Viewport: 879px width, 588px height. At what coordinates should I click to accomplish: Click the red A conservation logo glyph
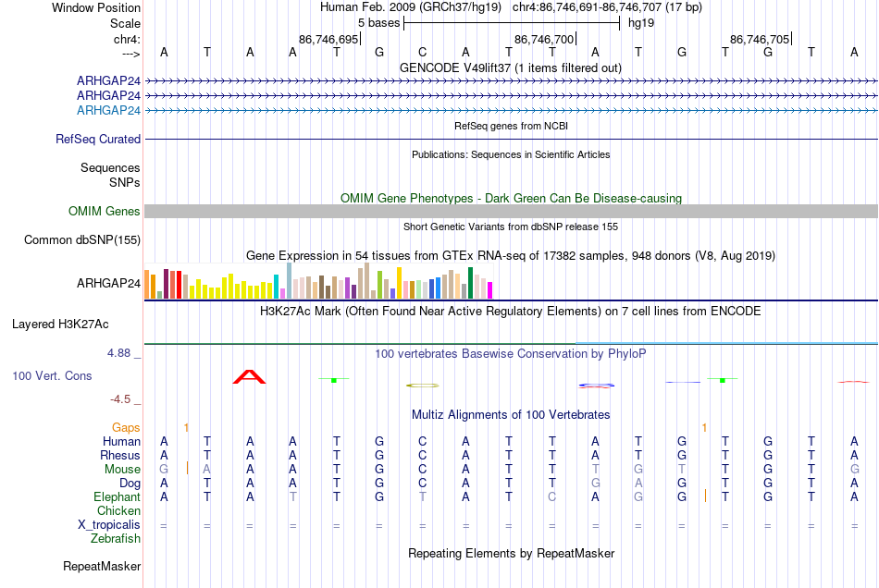tap(250, 377)
